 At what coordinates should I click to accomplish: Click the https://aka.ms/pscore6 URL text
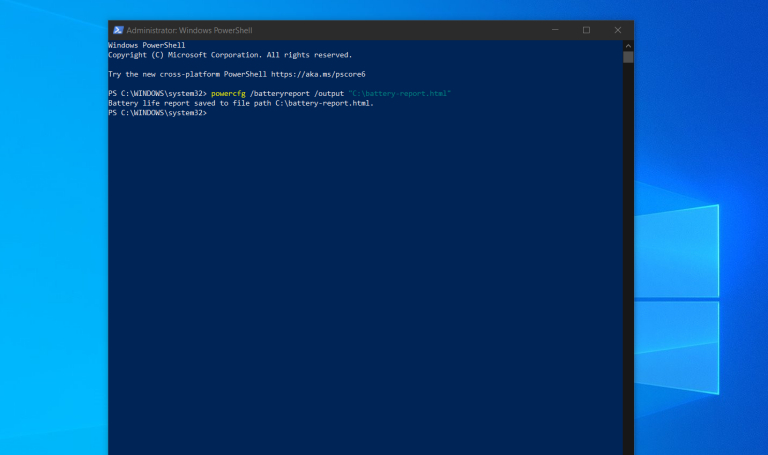[x=318, y=74]
